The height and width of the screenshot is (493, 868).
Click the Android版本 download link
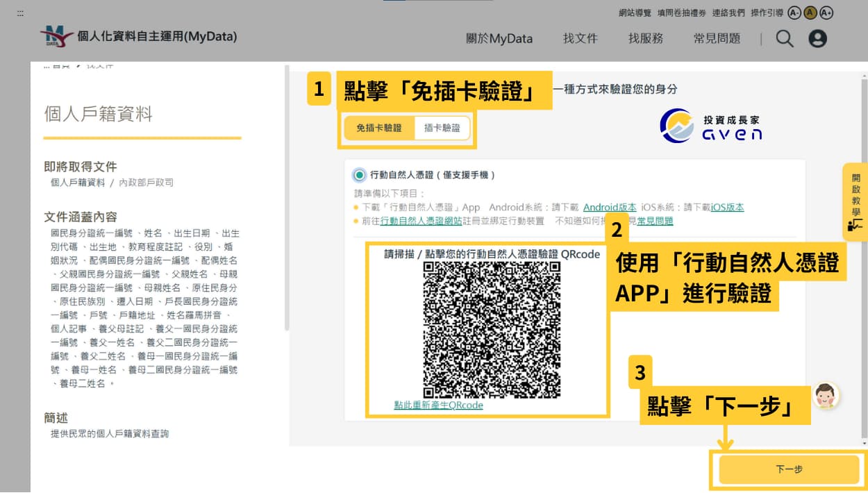pyautogui.click(x=610, y=207)
